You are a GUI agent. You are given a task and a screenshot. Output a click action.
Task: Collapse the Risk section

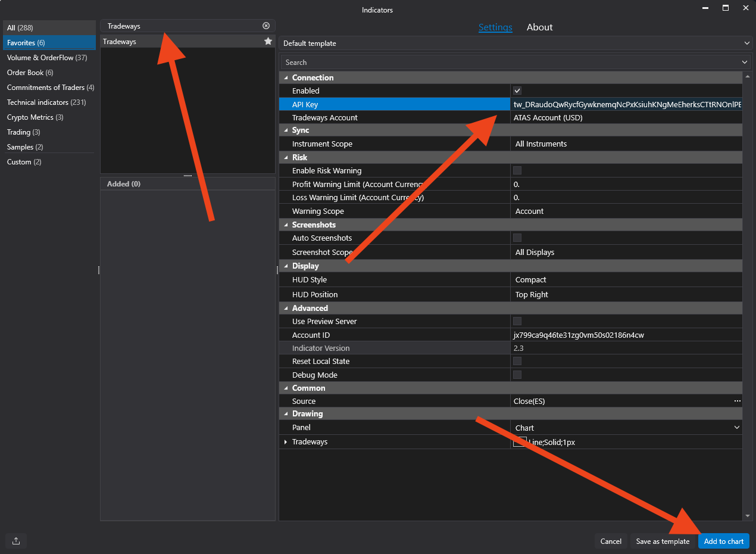click(x=286, y=157)
